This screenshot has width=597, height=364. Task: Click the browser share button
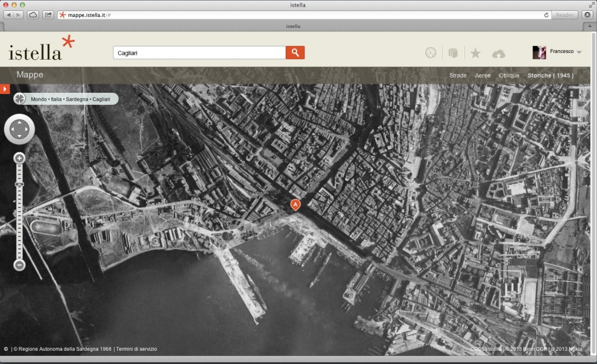(x=48, y=15)
